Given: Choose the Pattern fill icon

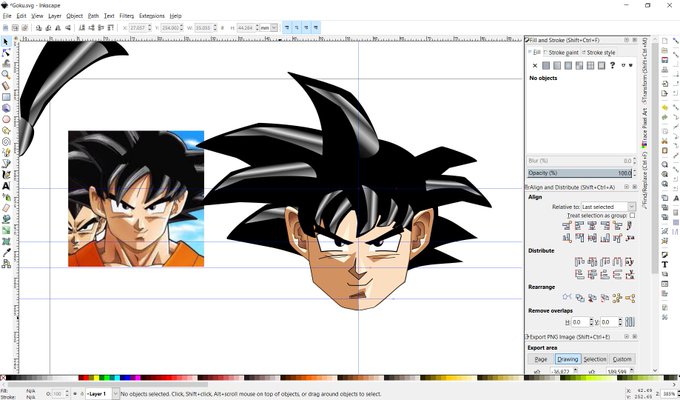Looking at the screenshot, I should (590, 66).
